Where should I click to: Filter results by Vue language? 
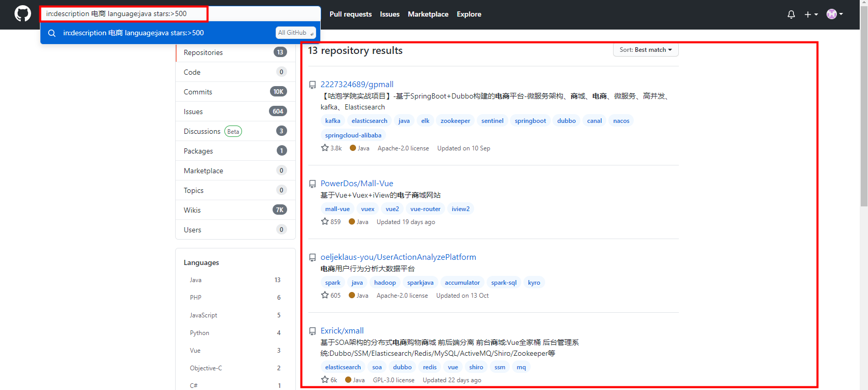(235, 351)
